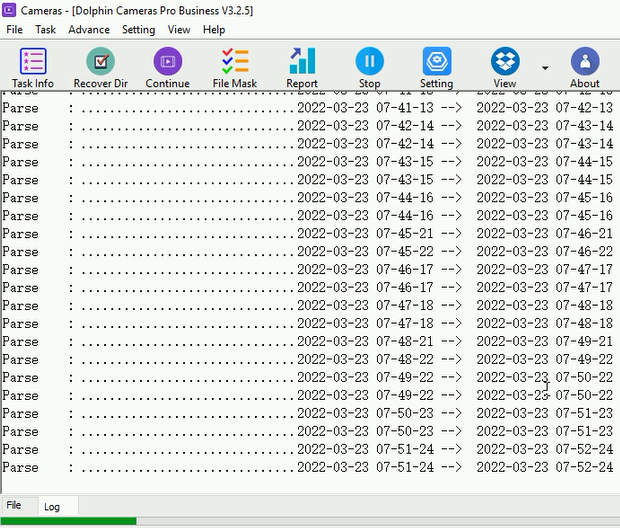The image size is (620, 528).
Task: Switch to the File tab at the bottom
Action: (14, 505)
